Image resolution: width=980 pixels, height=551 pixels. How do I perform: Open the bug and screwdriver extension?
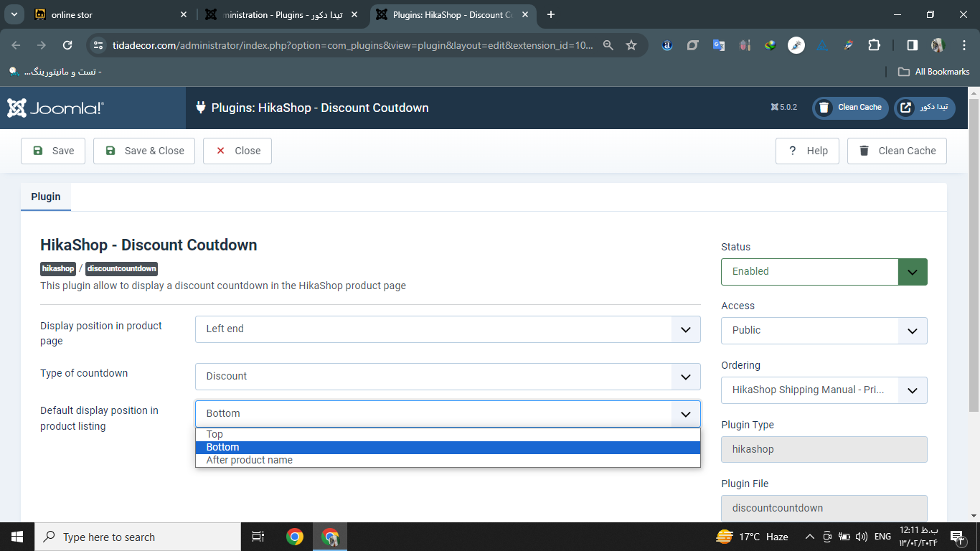[745, 45]
